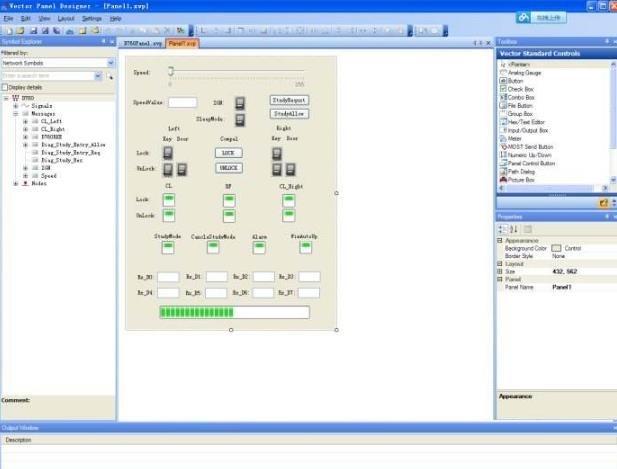
Task: Expand the Signals tree node
Action: coord(15,105)
